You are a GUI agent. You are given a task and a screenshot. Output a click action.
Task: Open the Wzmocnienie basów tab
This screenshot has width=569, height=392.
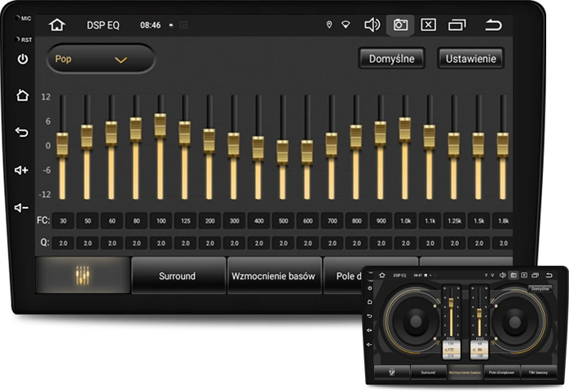click(273, 275)
